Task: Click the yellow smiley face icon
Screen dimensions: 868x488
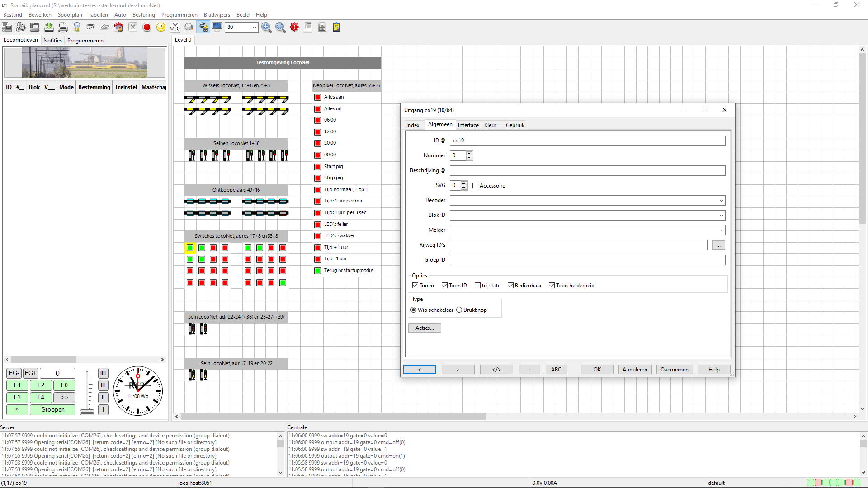Action: (161, 28)
